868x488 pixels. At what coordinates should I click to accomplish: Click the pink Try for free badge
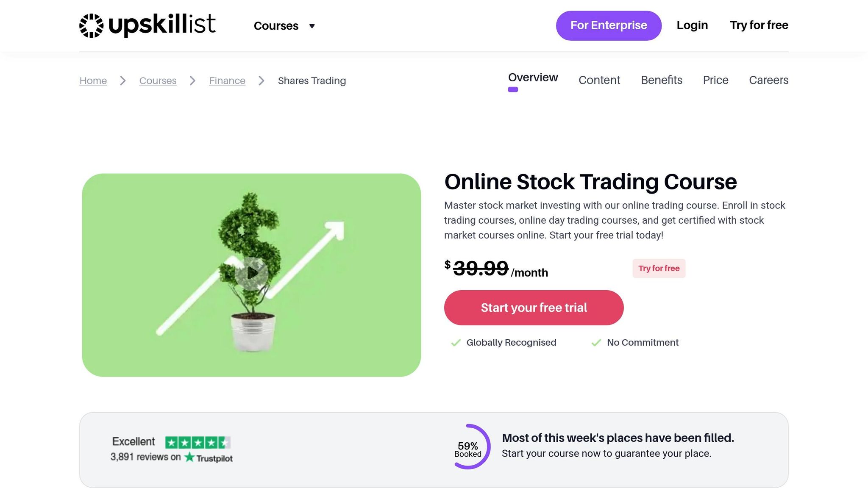coord(659,269)
